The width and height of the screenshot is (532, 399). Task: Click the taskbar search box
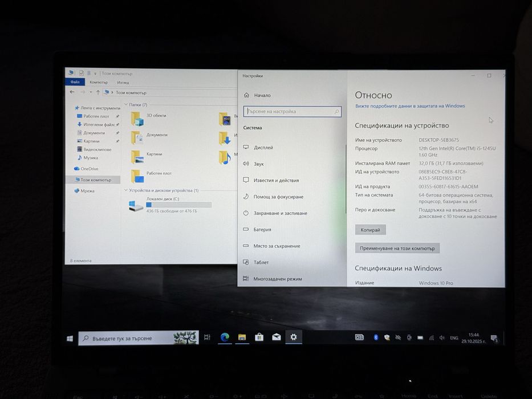[139, 338]
